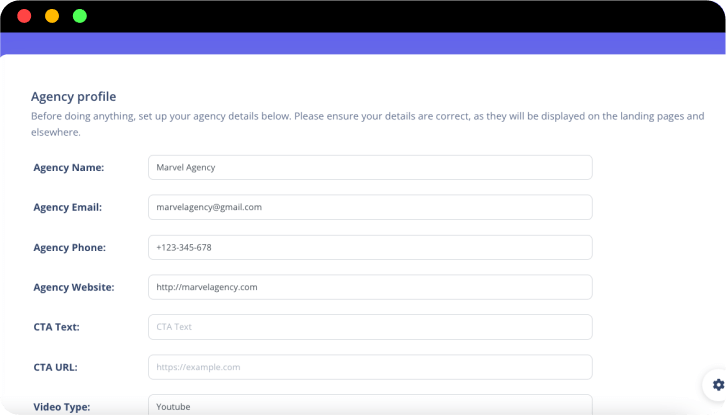Click the "CTA Text:" label

pyautogui.click(x=56, y=327)
